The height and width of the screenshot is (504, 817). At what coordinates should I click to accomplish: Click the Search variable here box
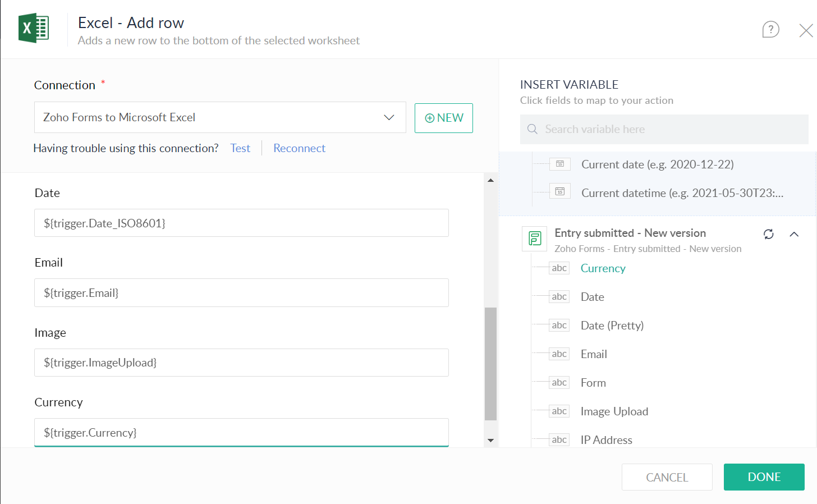click(664, 129)
